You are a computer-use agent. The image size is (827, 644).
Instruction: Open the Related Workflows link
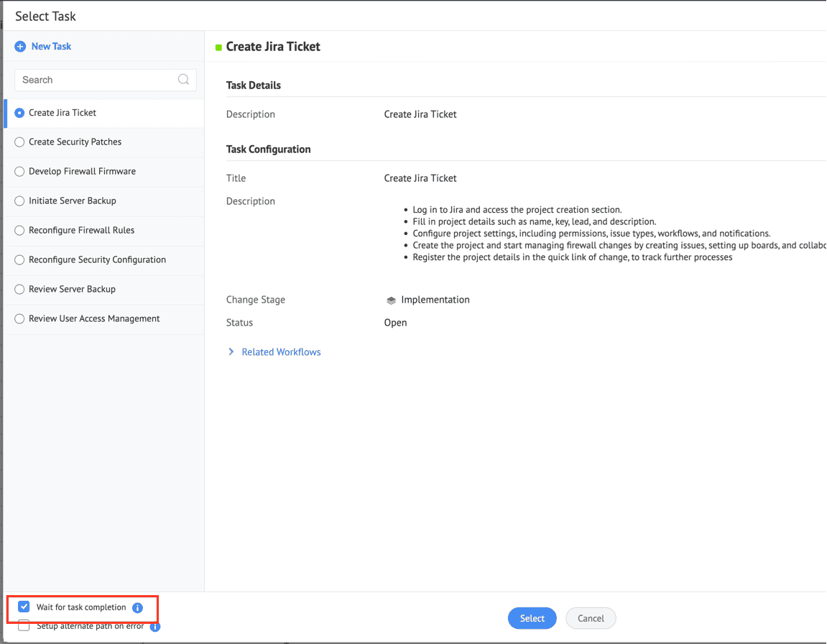[x=281, y=352]
